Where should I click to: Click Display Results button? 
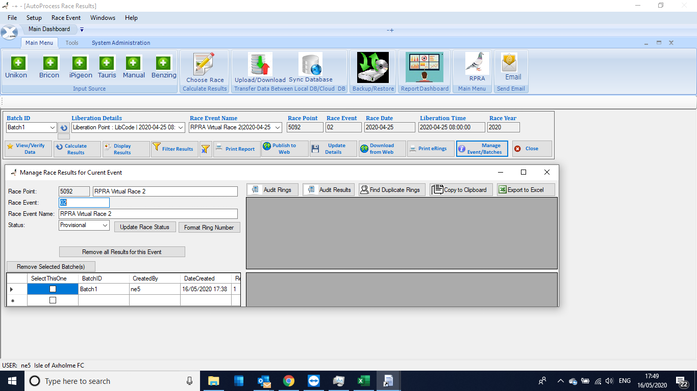(x=125, y=149)
